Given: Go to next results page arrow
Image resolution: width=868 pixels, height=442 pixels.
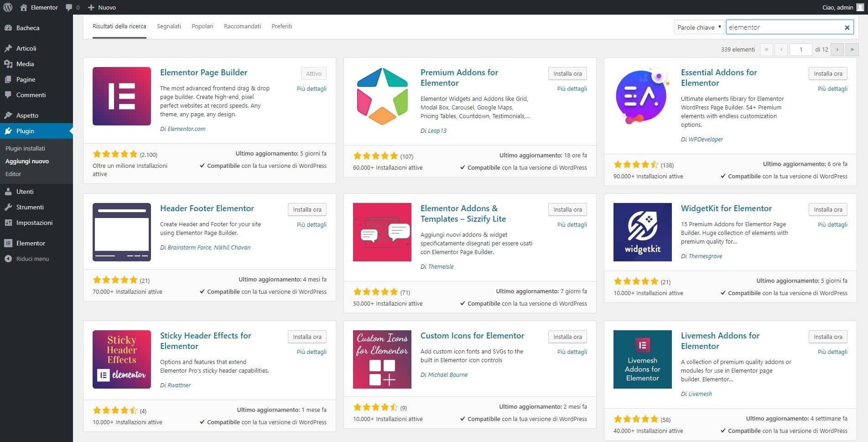Looking at the screenshot, I should (x=837, y=49).
